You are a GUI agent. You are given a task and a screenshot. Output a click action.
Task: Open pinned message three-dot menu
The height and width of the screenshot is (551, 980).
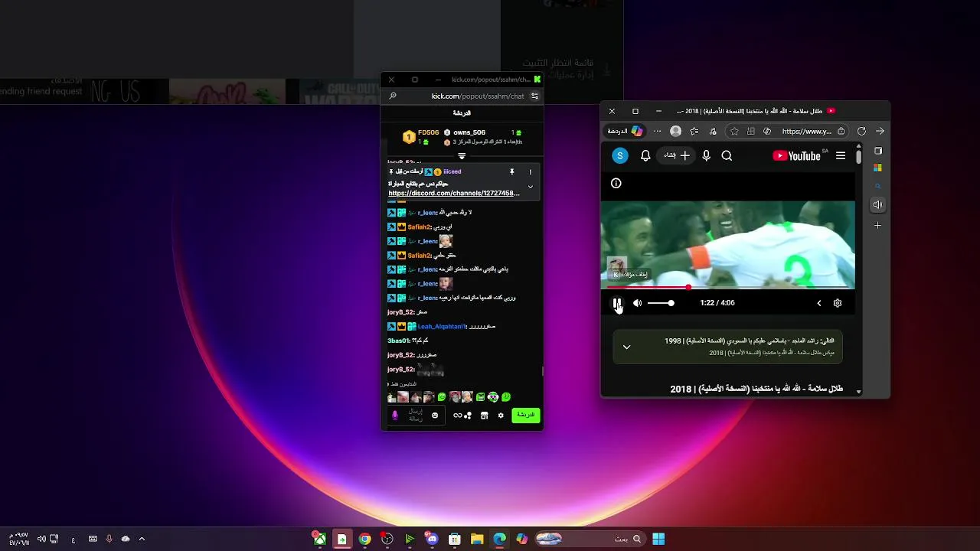(530, 172)
